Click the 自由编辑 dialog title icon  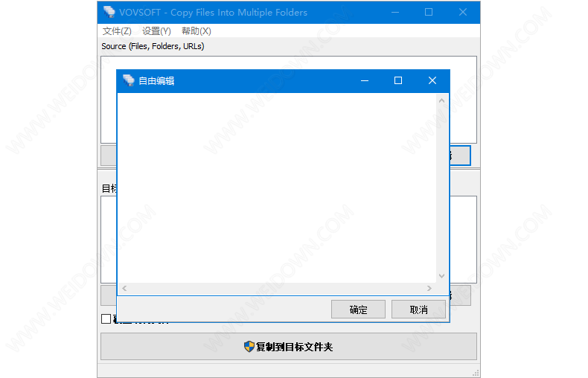click(128, 80)
